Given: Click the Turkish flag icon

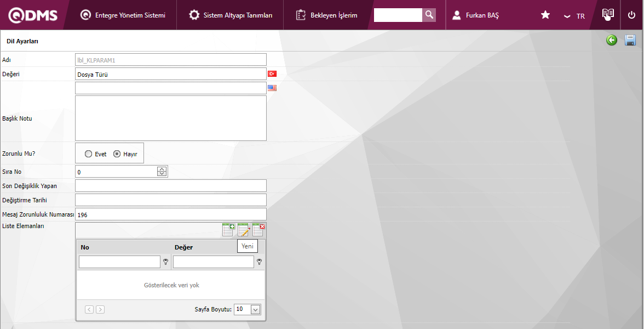Looking at the screenshot, I should [x=272, y=74].
